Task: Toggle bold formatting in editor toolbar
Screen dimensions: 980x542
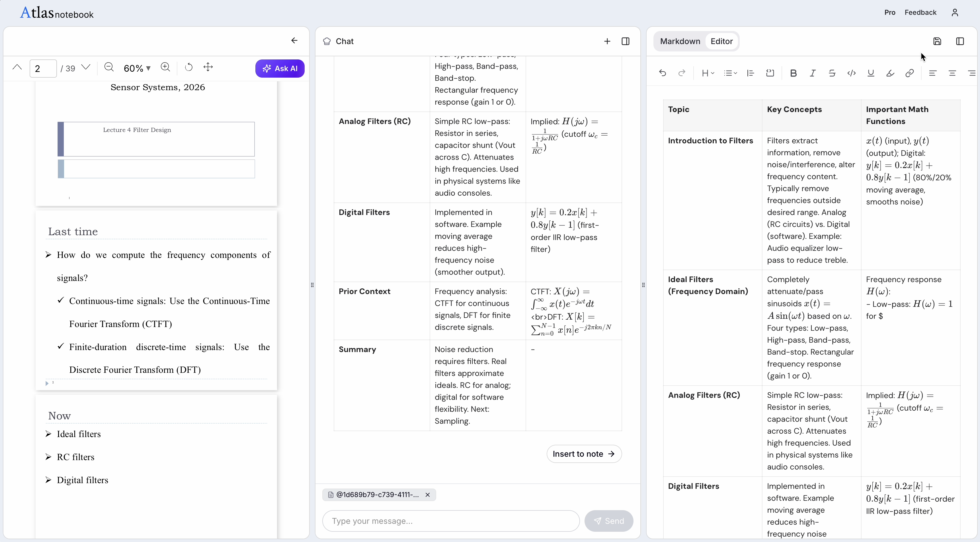Action: (793, 73)
